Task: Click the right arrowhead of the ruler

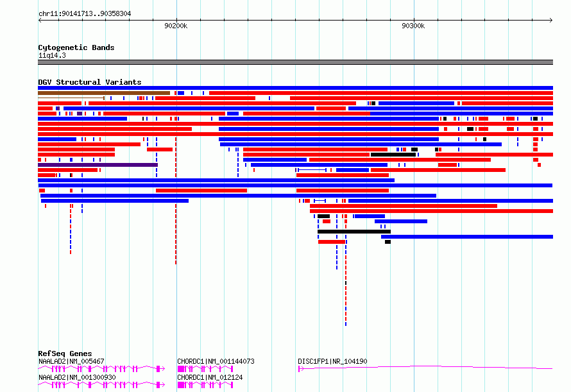Action: click(x=551, y=20)
